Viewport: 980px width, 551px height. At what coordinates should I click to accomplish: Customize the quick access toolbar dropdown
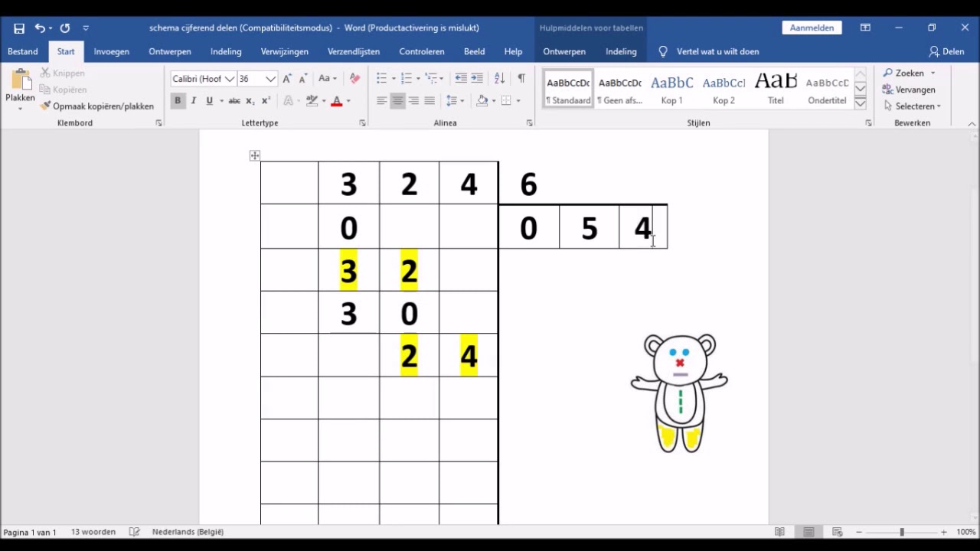tap(86, 28)
